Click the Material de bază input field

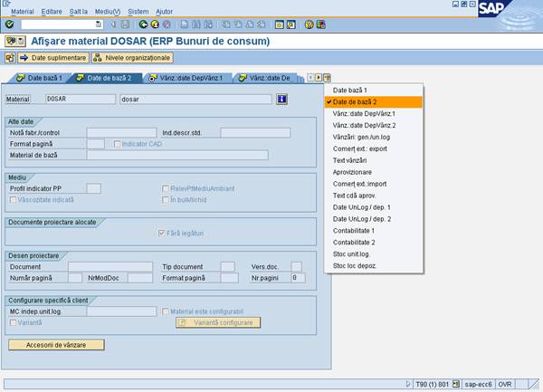pyautogui.click(x=177, y=155)
